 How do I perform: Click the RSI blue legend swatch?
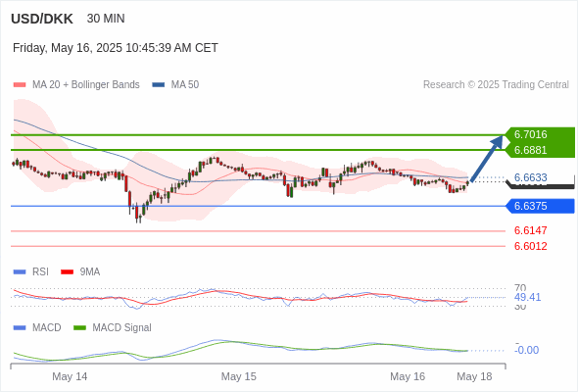click(x=20, y=272)
